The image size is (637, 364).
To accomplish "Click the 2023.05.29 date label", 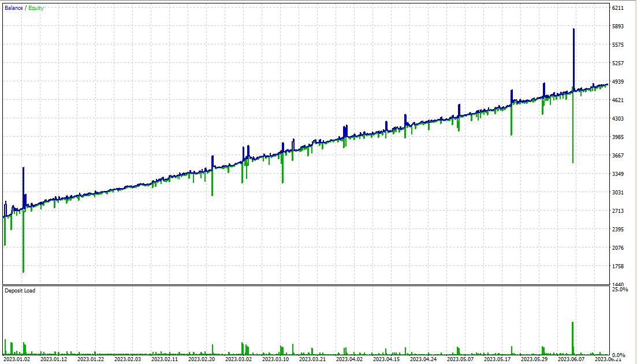I will coord(534,359).
